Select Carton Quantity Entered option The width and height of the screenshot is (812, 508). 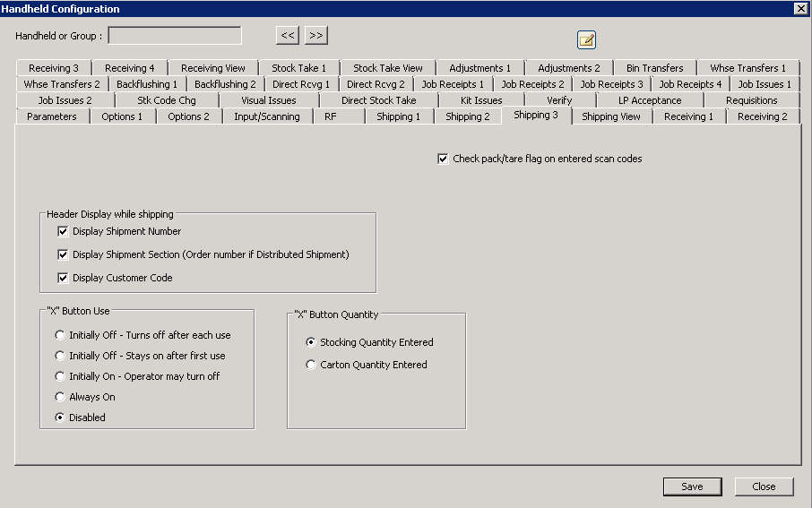[x=311, y=365]
